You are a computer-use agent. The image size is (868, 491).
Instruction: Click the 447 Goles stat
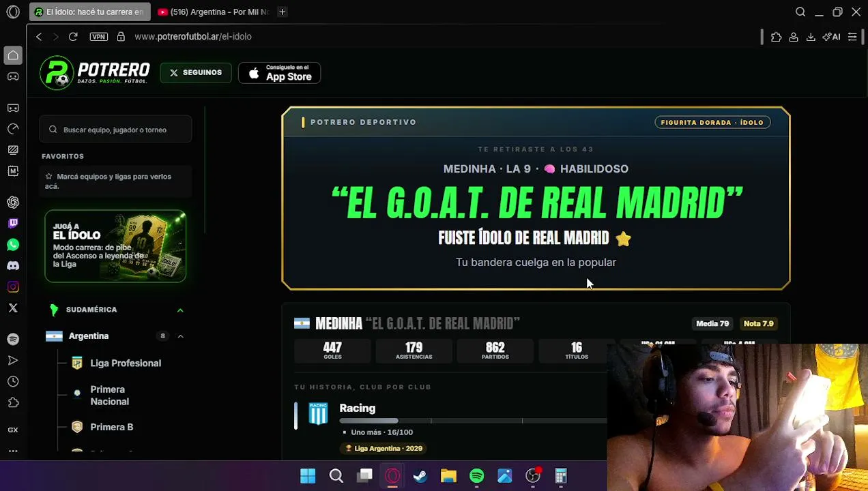(x=332, y=351)
